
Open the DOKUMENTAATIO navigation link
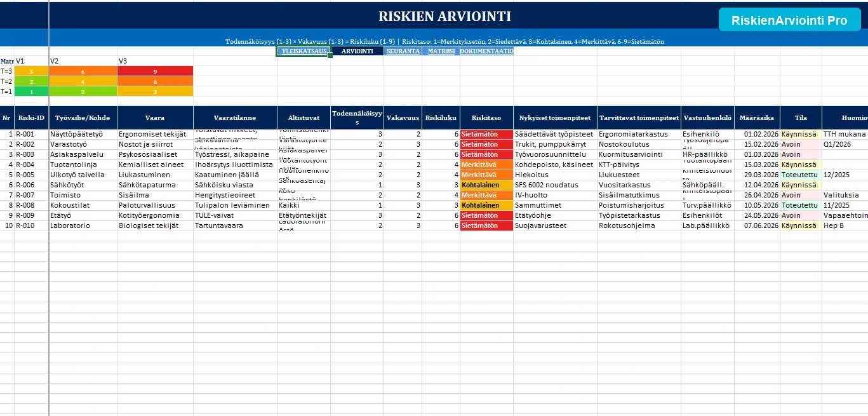[487, 51]
